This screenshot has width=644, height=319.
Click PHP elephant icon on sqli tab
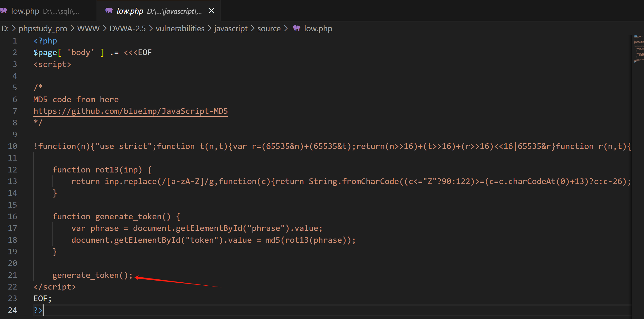[4, 11]
